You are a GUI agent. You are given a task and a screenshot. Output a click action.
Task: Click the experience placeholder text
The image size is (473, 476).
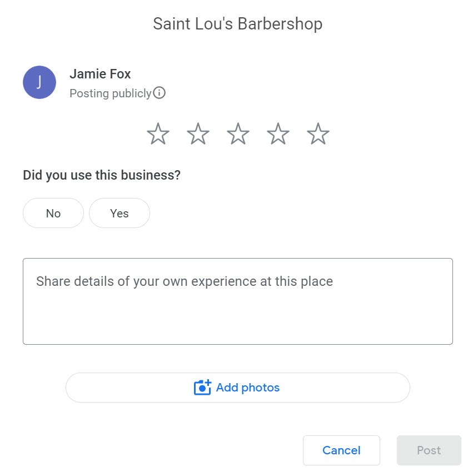coord(184,281)
